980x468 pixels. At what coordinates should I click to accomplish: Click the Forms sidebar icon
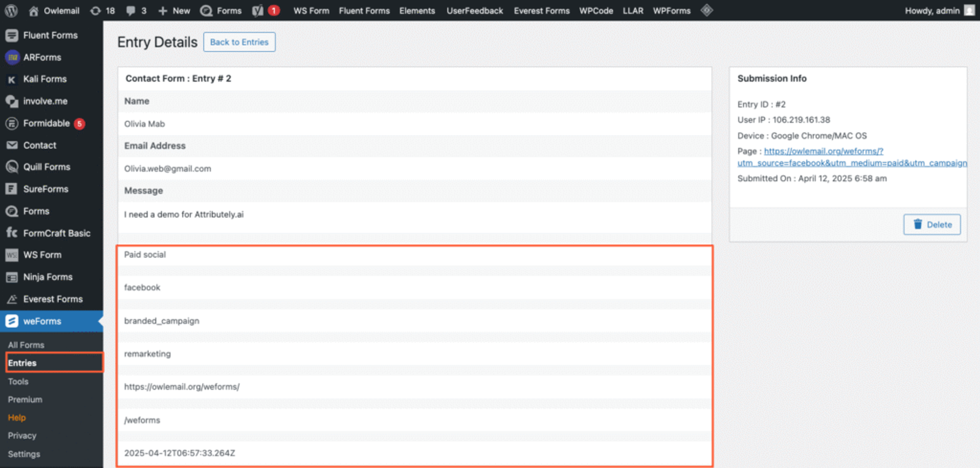point(12,211)
